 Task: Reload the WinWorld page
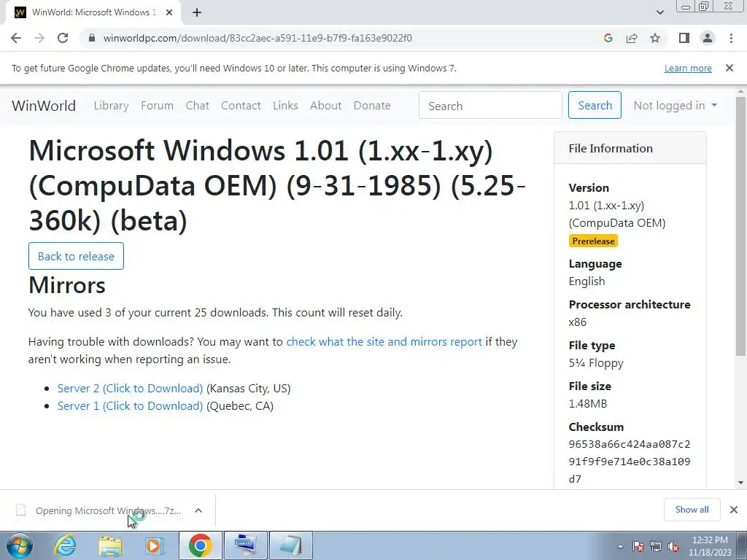pyautogui.click(x=63, y=38)
